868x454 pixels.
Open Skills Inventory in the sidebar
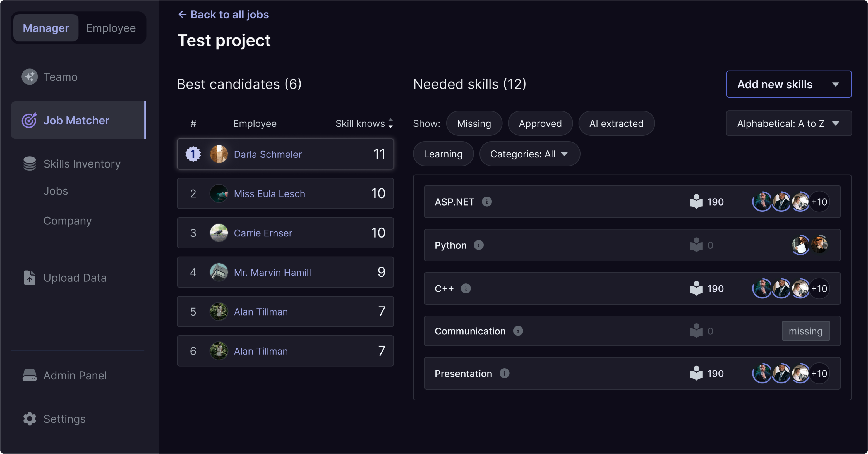click(78, 163)
